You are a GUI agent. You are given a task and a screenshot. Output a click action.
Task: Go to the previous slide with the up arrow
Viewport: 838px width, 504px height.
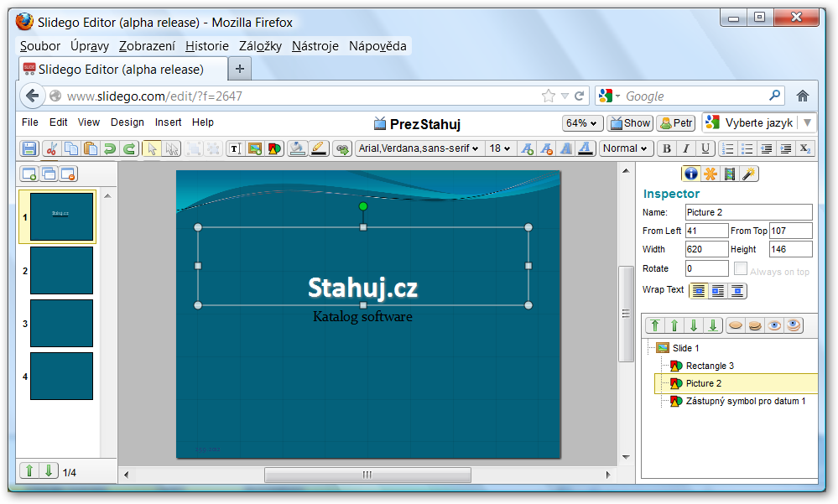[29, 470]
